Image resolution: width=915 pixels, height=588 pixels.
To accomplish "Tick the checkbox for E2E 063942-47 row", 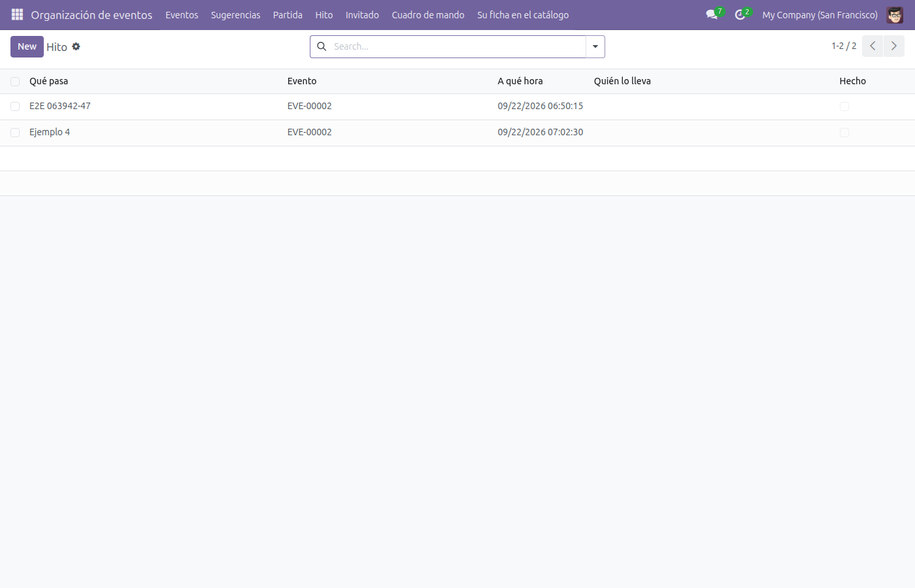I will (15, 106).
